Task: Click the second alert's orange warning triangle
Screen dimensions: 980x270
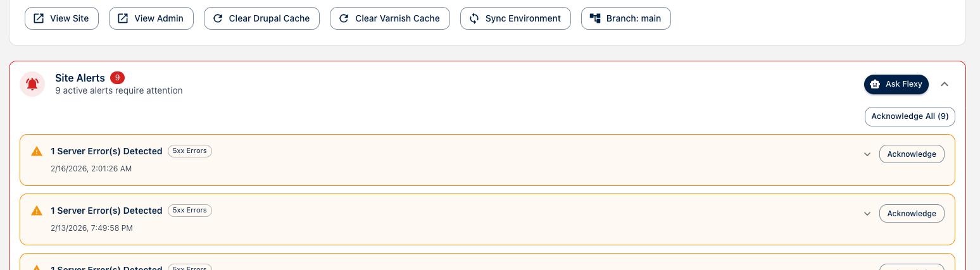Action: (x=37, y=211)
